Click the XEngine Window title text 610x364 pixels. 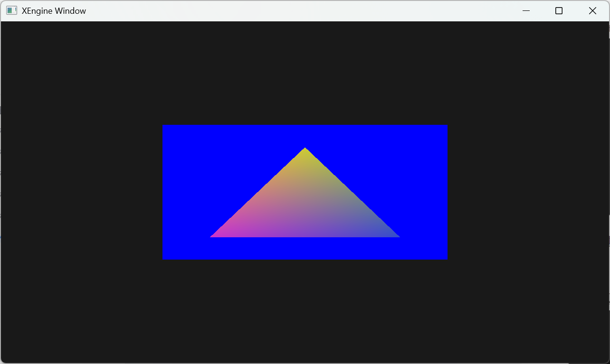point(54,11)
